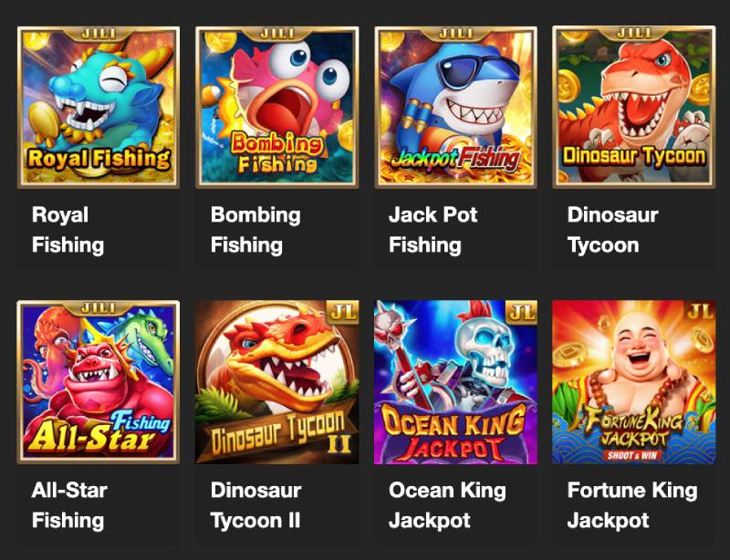Select Fortune King Jackpot Buddha thumbnail
Viewport: 730px width, 560px height.
[x=633, y=382]
